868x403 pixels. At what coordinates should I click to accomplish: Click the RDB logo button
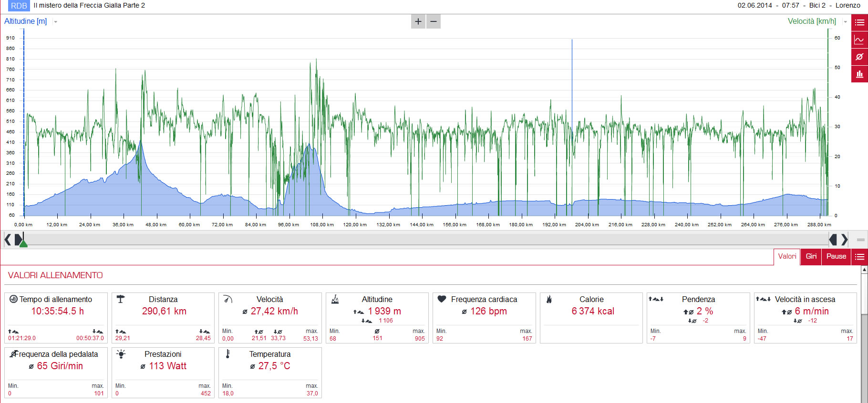click(19, 6)
